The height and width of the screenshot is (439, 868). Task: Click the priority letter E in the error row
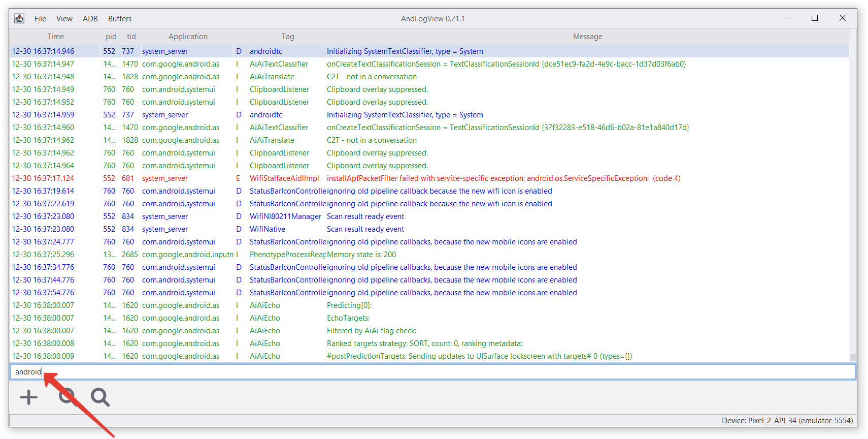238,178
